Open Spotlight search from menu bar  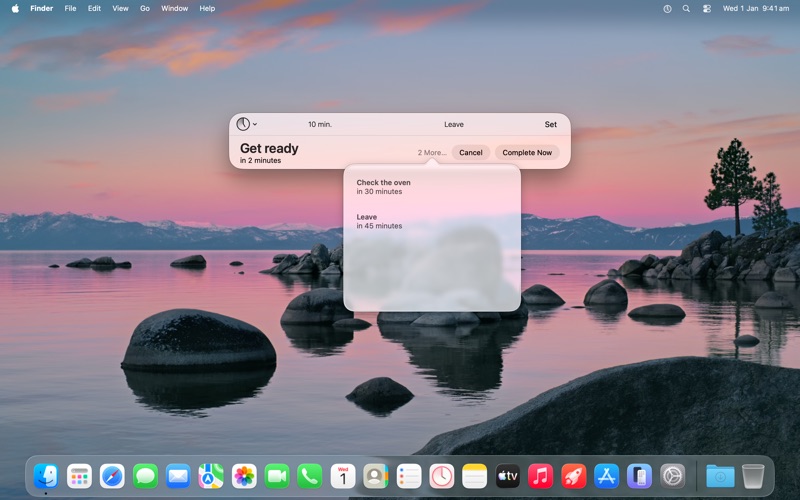pos(686,9)
